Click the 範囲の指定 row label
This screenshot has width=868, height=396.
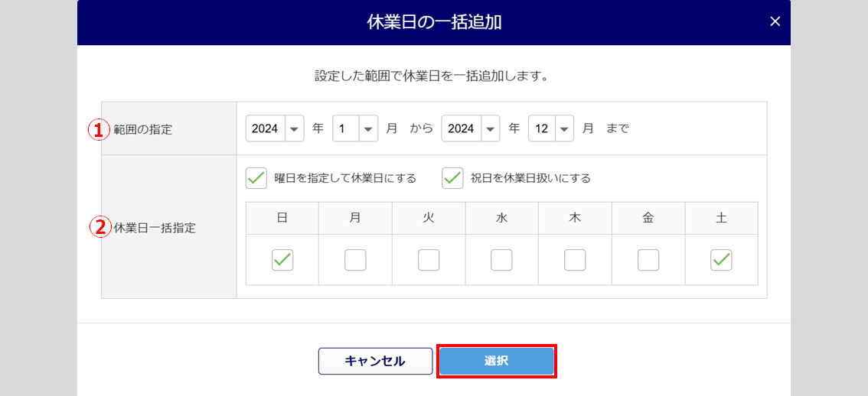[143, 129]
